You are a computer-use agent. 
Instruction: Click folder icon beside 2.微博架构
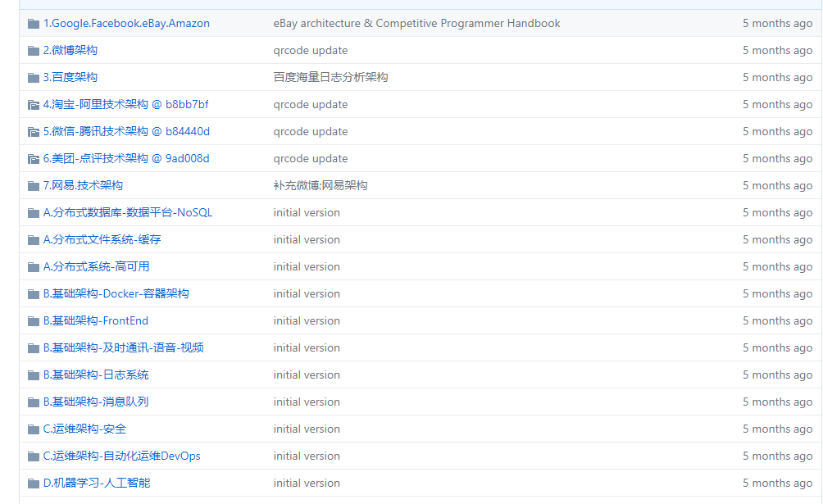pyautogui.click(x=34, y=51)
